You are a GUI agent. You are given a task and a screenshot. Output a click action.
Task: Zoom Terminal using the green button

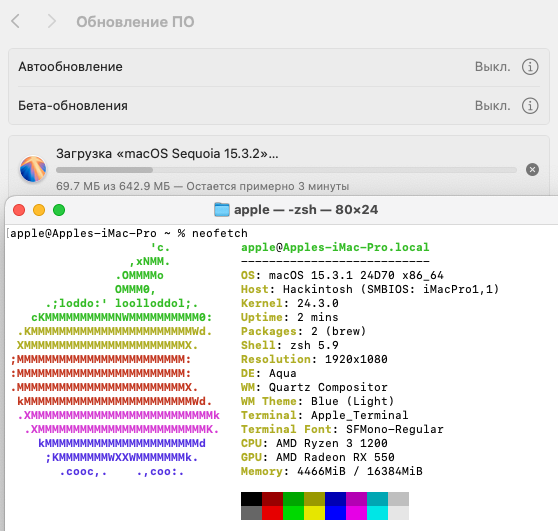coord(59,210)
